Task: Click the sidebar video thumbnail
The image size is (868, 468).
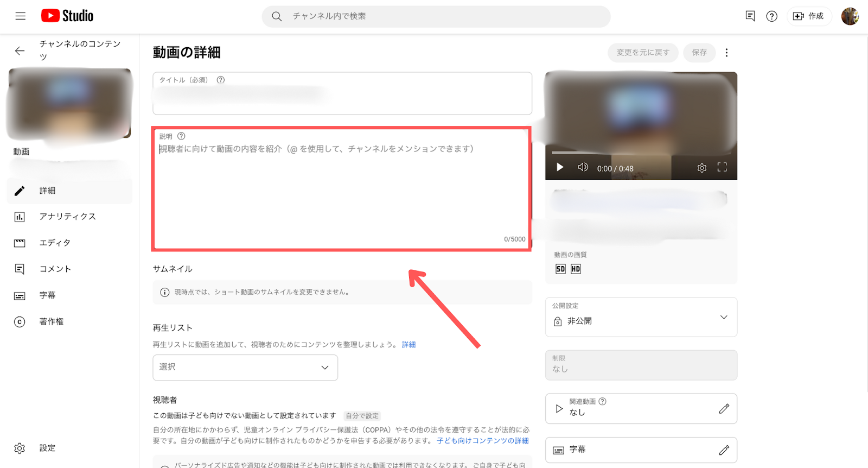Action: click(69, 103)
